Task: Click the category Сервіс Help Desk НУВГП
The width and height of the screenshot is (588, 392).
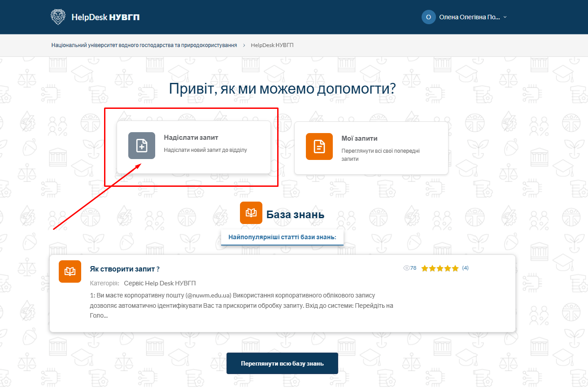Action: click(x=160, y=283)
